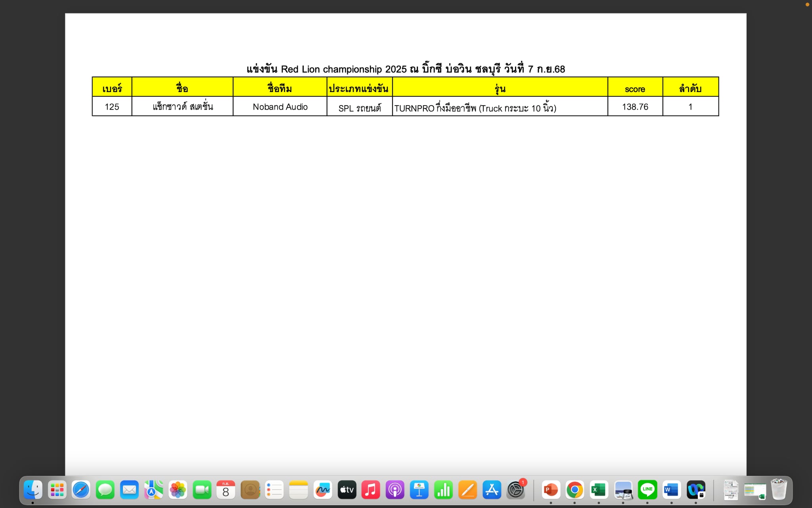Open Microsoft Excel in the dock
The image size is (812, 508).
tap(599, 490)
